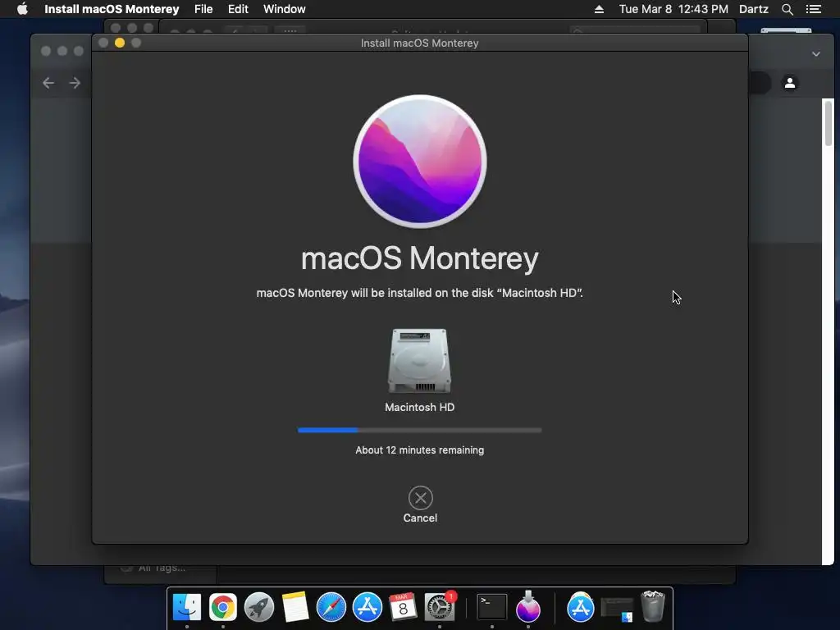Image resolution: width=840 pixels, height=630 pixels.
Task: Open Terminal from the Dock
Action: pyautogui.click(x=492, y=607)
